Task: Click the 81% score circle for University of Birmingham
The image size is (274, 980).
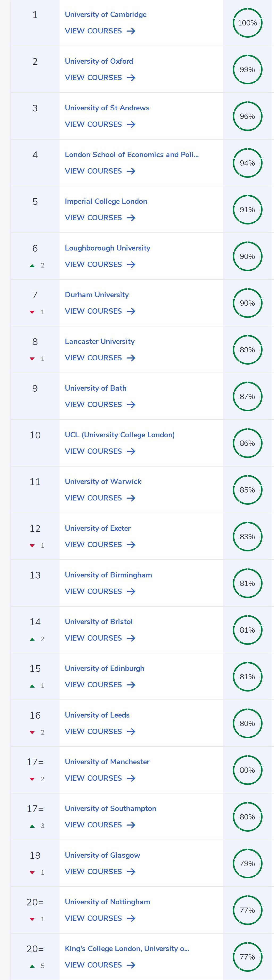Action: 247,583
